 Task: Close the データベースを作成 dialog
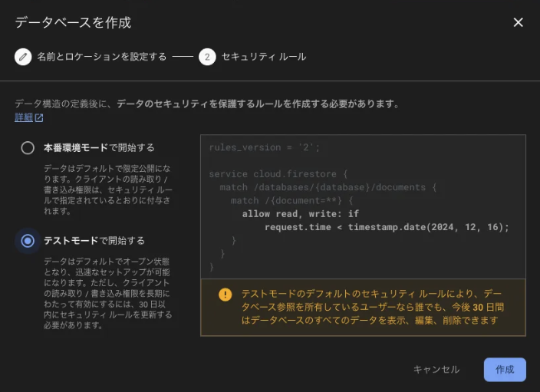[x=518, y=22]
